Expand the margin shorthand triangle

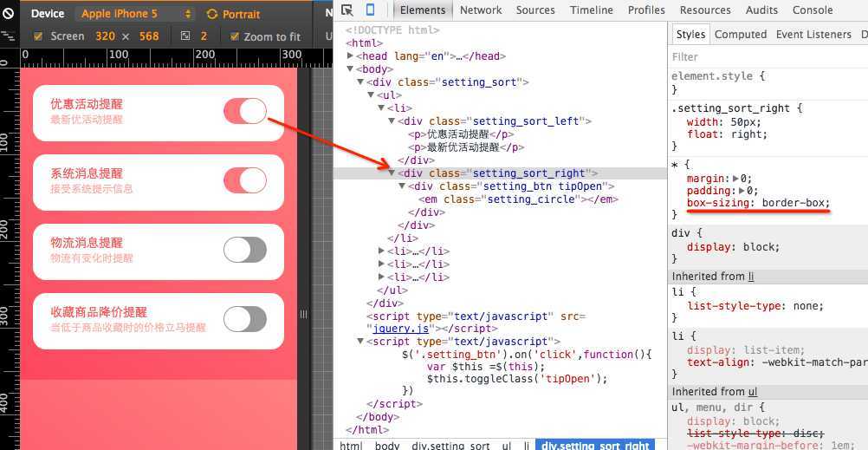tap(735, 179)
